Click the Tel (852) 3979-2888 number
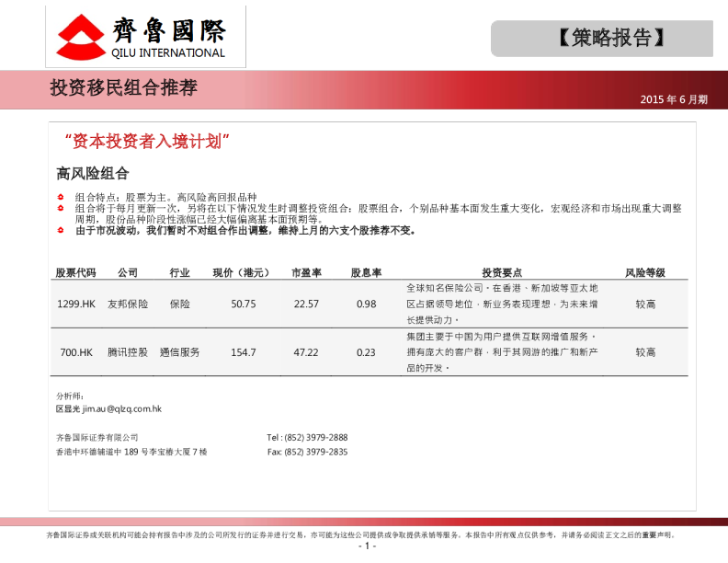Viewport: 728px width, 563px height. pos(307,438)
